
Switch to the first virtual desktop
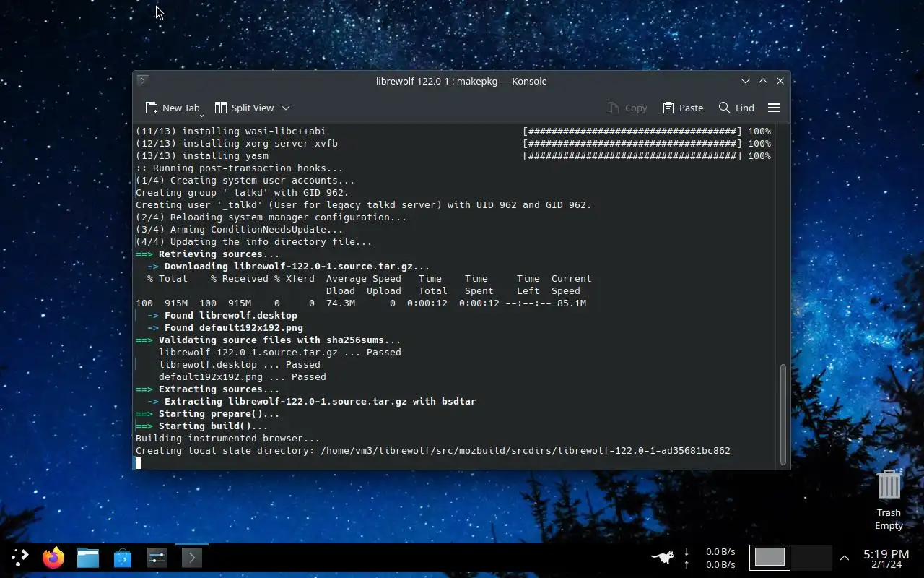(770, 557)
